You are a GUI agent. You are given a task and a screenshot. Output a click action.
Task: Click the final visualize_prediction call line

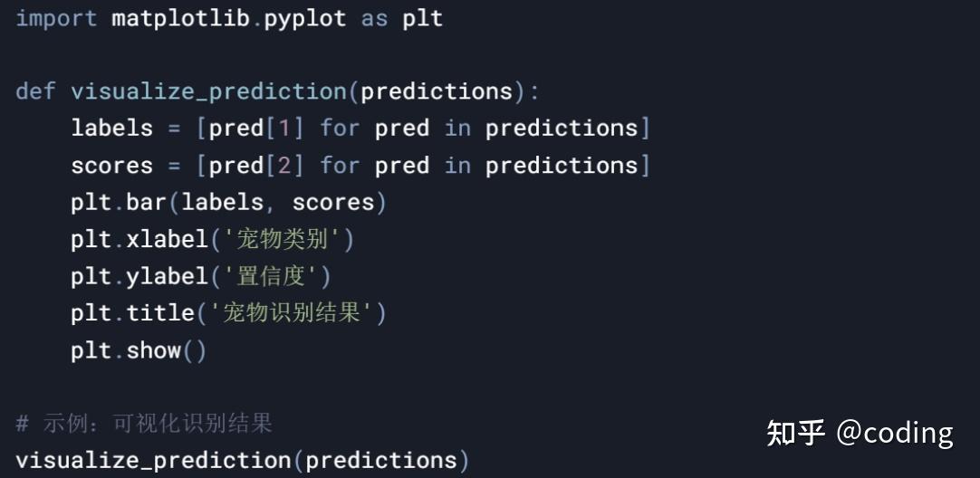click(x=243, y=461)
